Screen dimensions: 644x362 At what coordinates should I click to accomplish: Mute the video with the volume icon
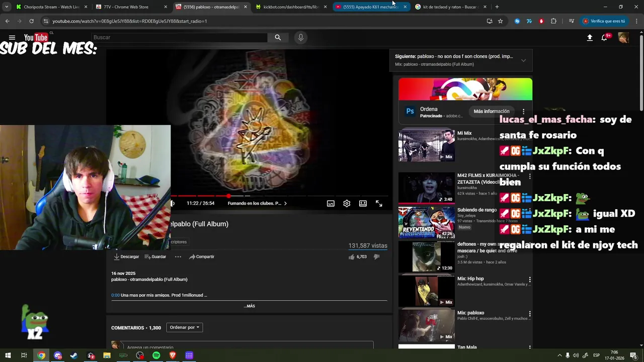click(173, 203)
